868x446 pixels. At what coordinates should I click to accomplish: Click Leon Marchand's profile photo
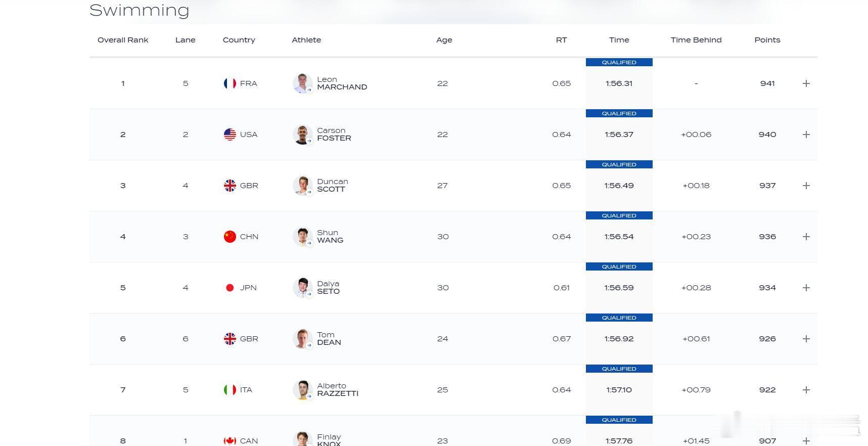(x=302, y=83)
